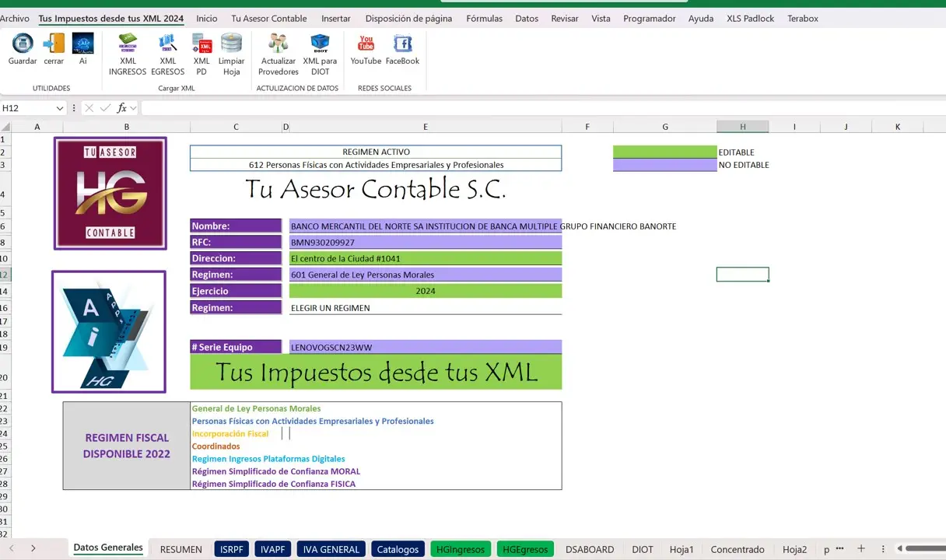Click the purple NO EDITABLE legend swatch

click(664, 165)
